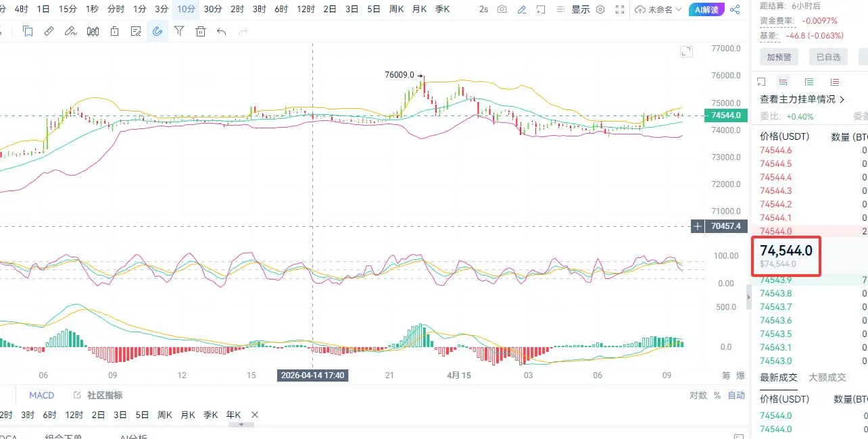Take chart snapshot with camera icon
Image resolution: width=868 pixels, height=439 pixels.
point(502,9)
